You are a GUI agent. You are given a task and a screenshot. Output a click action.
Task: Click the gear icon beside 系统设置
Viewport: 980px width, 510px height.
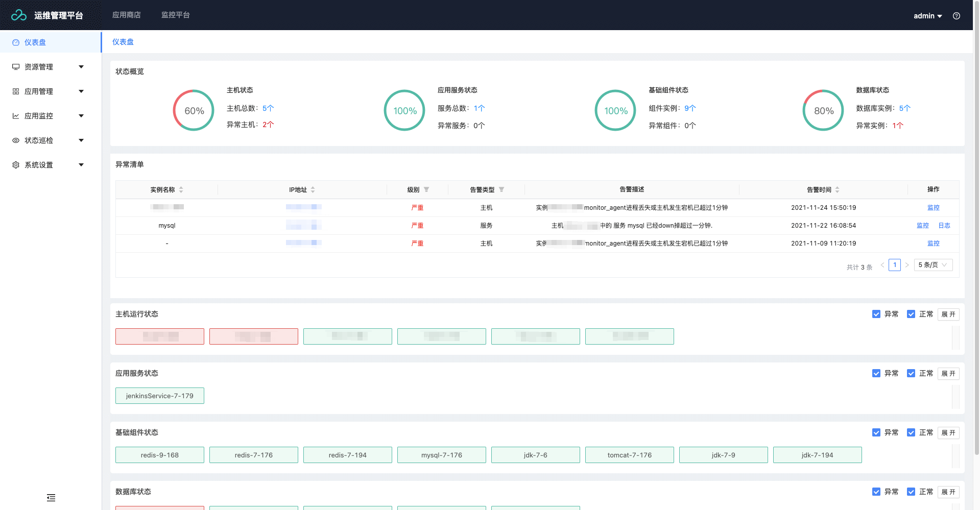click(x=16, y=165)
